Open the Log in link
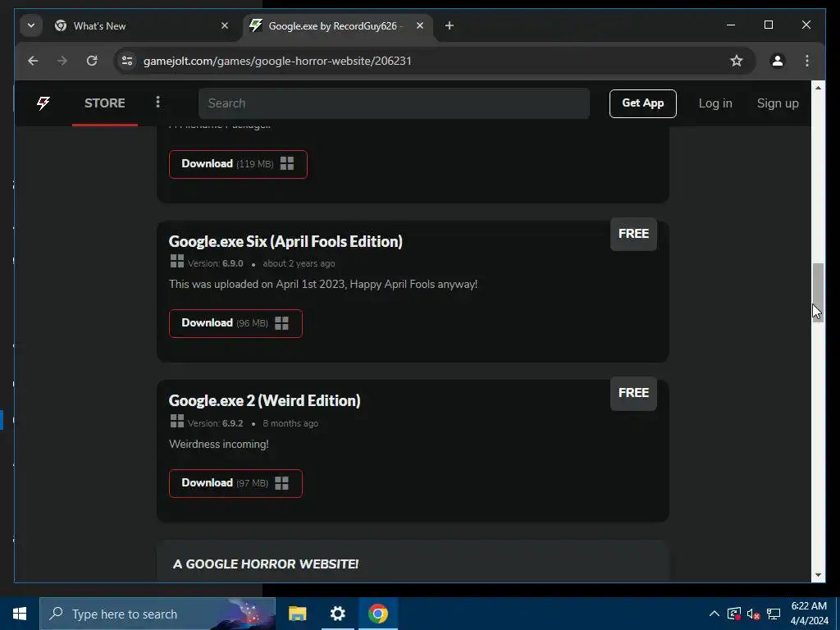 tap(714, 103)
